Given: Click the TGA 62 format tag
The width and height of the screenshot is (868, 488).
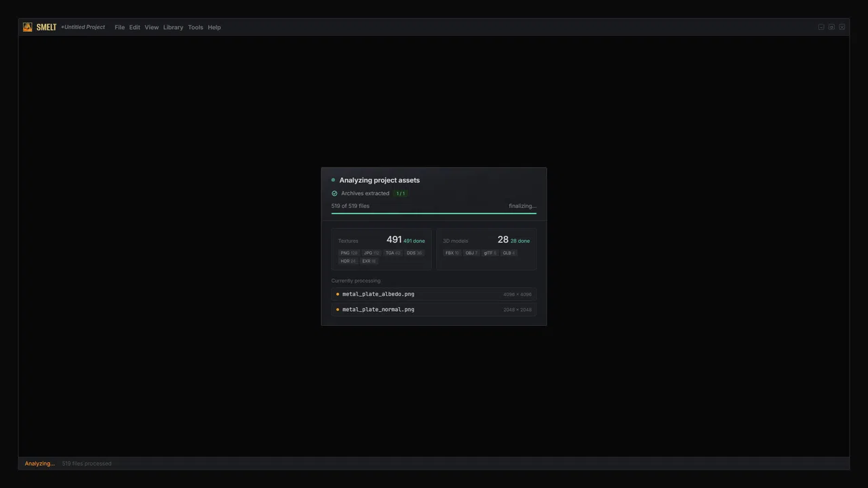Looking at the screenshot, I should pyautogui.click(x=393, y=253).
